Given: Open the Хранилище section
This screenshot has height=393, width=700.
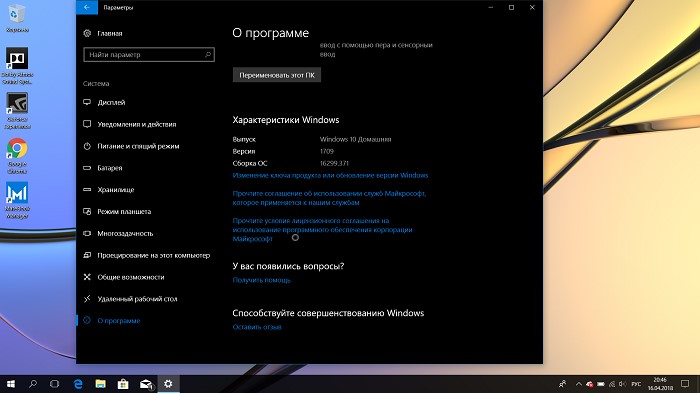Looking at the screenshot, I should pos(108,190).
